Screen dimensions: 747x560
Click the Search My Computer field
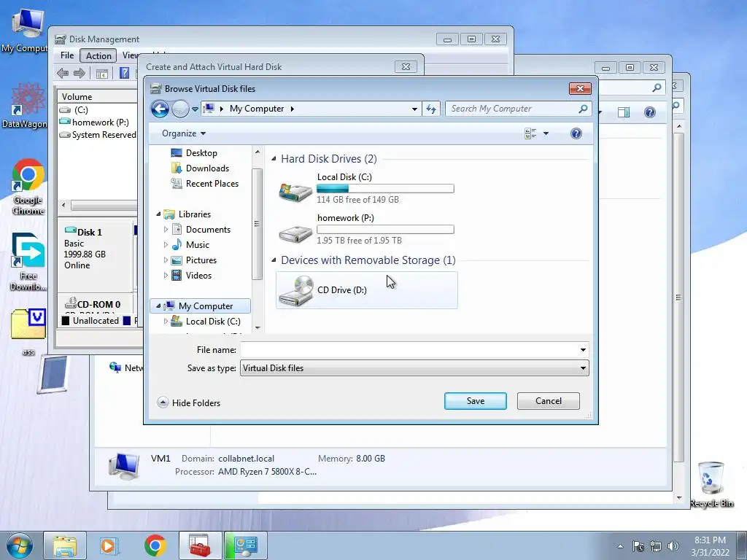[519, 109]
